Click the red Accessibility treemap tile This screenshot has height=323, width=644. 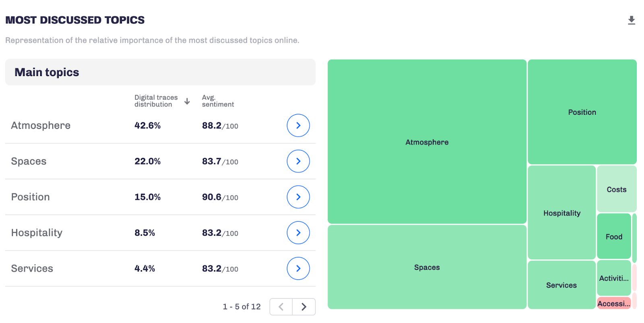pos(613,303)
